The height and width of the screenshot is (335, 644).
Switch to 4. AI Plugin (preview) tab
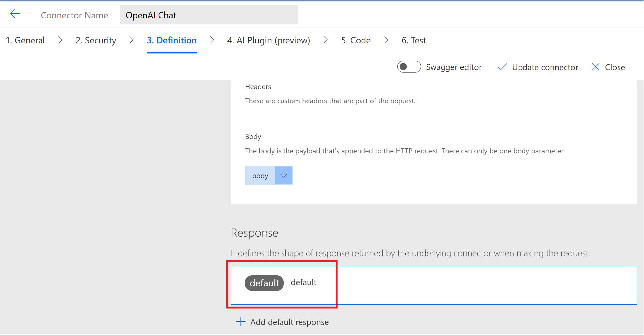coord(269,40)
